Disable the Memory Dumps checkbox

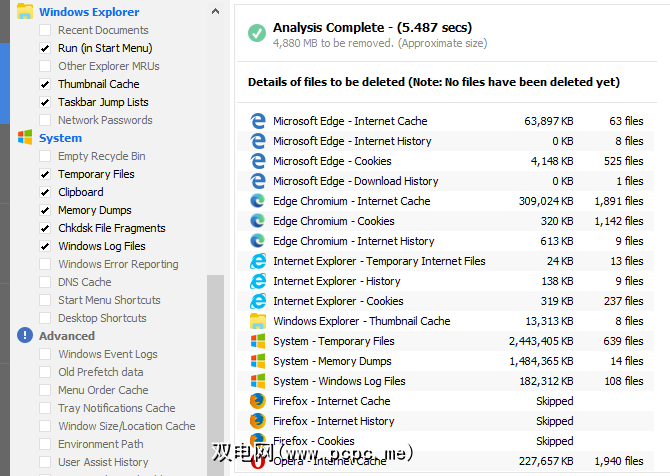click(45, 210)
